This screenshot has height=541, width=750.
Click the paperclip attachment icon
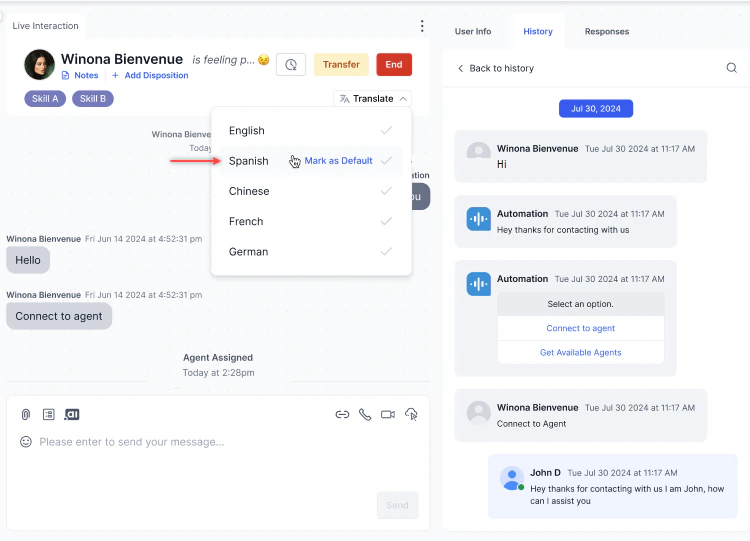pos(26,414)
